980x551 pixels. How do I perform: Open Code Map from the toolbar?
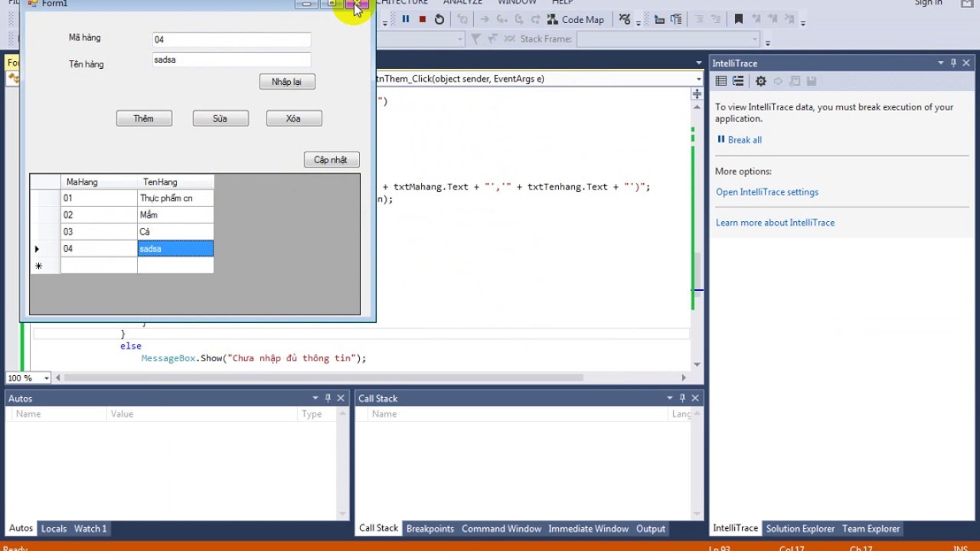point(575,19)
